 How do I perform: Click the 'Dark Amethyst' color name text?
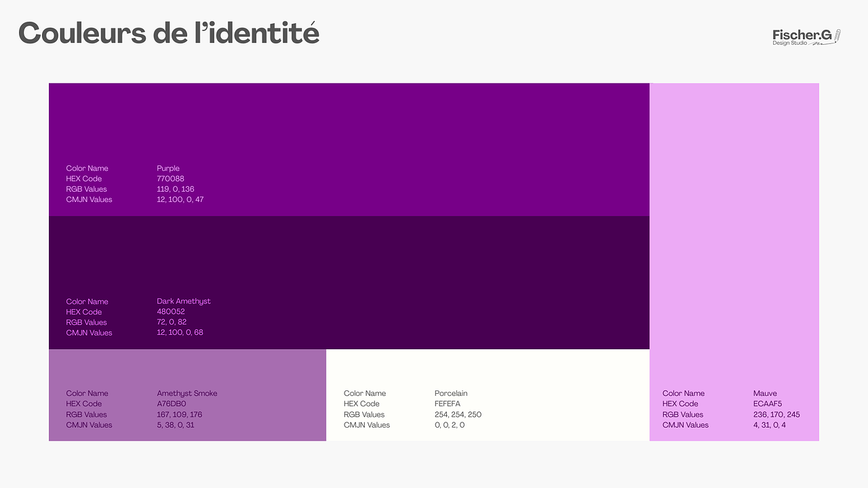183,302
